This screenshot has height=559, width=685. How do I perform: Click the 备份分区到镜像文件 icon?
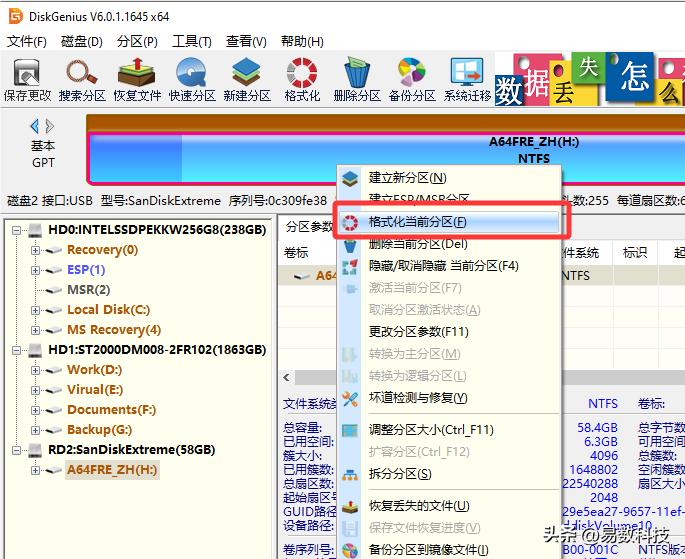[350, 550]
